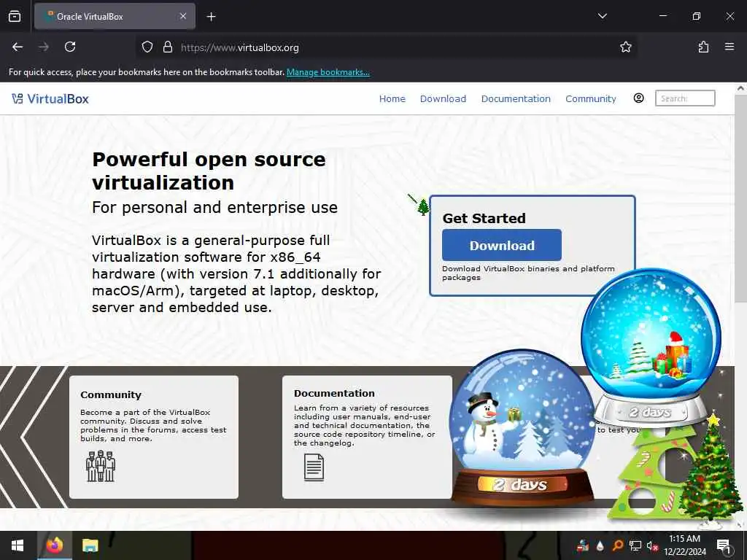Go back with the browser back arrow
Screen dimensions: 747x560
(x=18, y=47)
